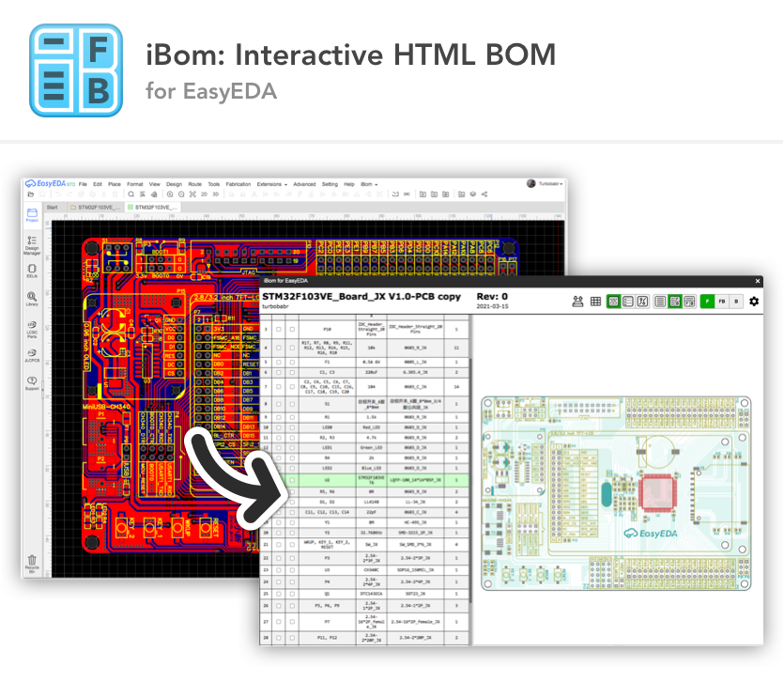Open the Help menu

[349, 184]
